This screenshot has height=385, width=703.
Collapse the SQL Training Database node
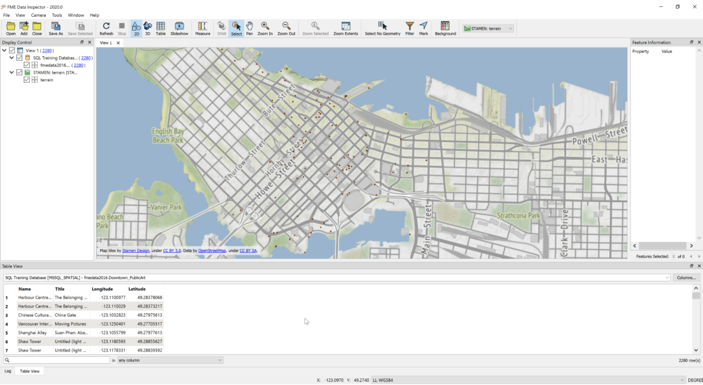pyautogui.click(x=12, y=58)
